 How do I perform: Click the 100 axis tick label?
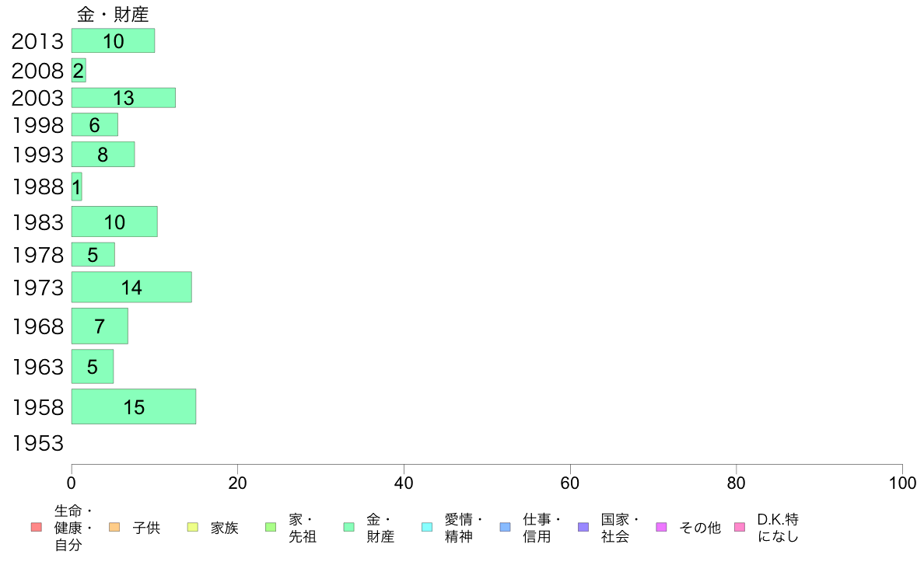902,483
